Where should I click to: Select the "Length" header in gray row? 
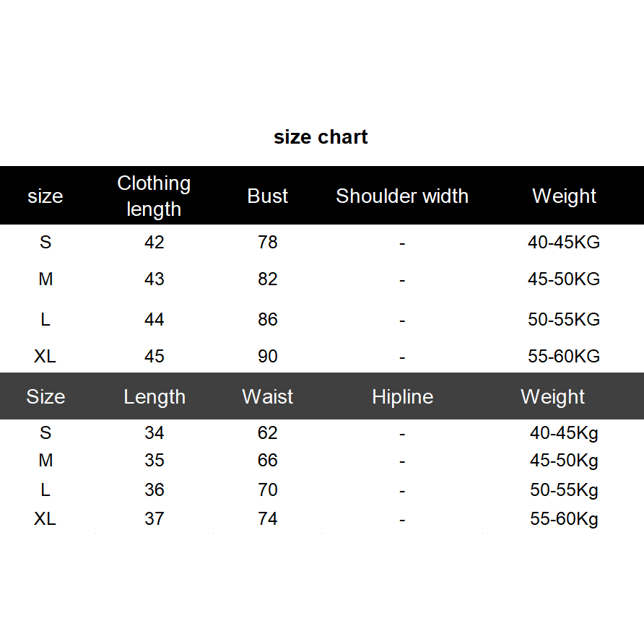[155, 396]
